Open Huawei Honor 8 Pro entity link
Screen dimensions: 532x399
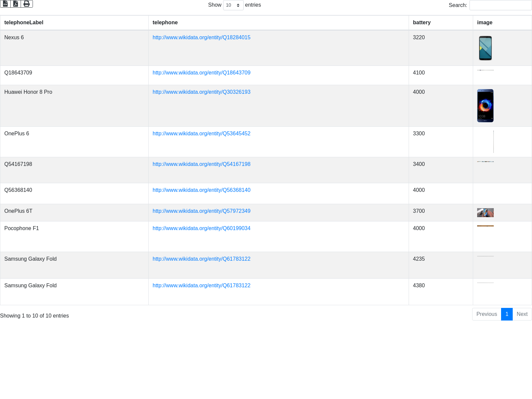tap(201, 92)
